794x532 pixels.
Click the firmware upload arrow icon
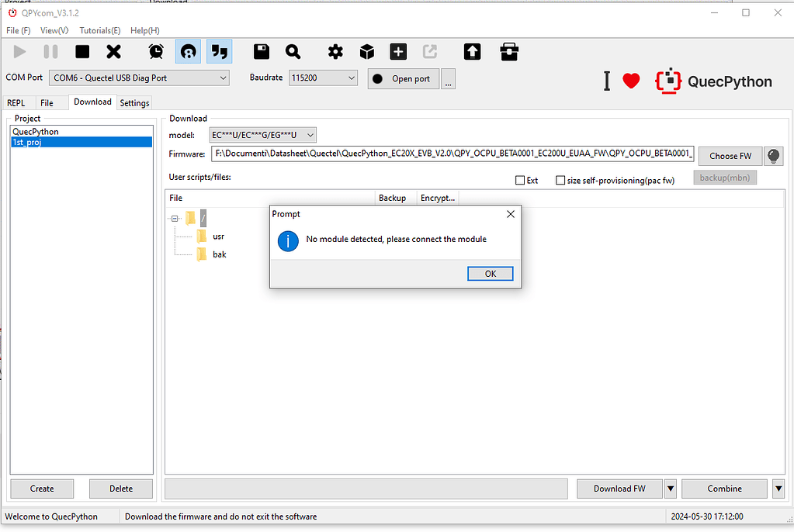472,51
